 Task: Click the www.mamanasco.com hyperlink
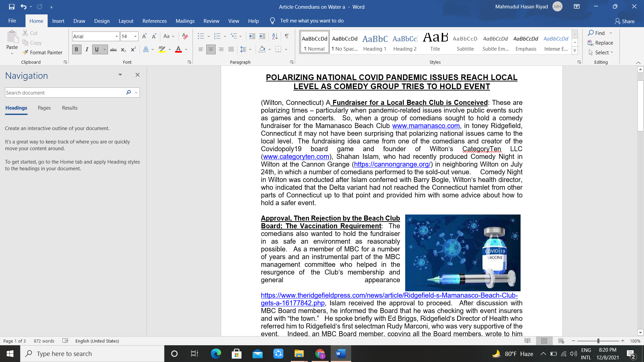(x=426, y=126)
